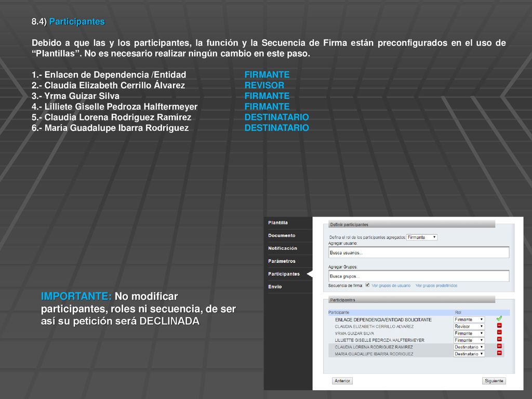Select the Participantes step
Image resolution: width=532 pixels, height=399 pixels.
[284, 274]
